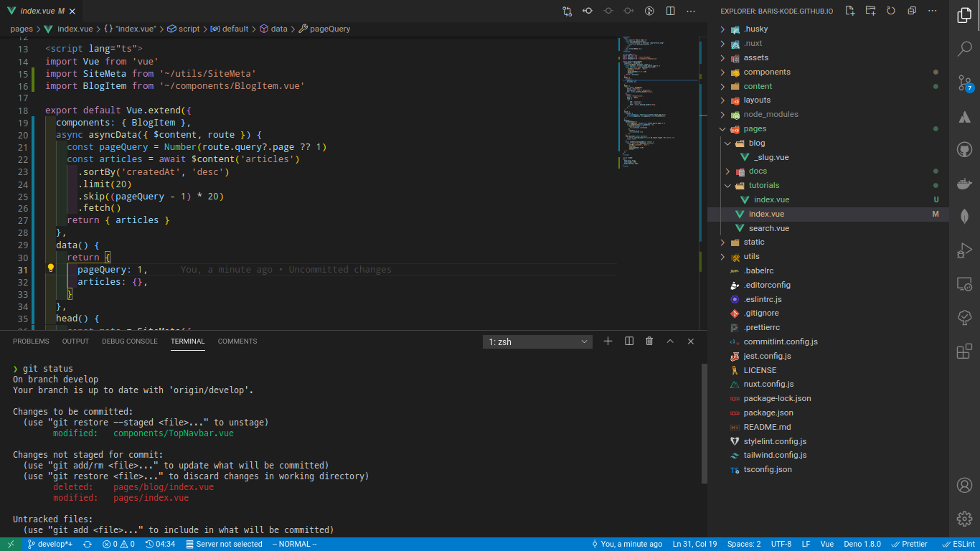
Task: Add a new terminal with plus icon
Action: click(x=608, y=342)
